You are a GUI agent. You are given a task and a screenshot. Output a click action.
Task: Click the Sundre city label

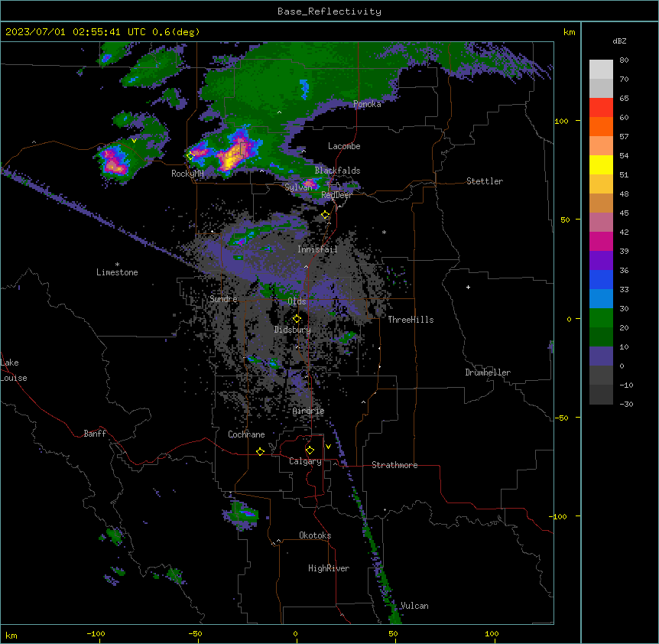(x=223, y=299)
